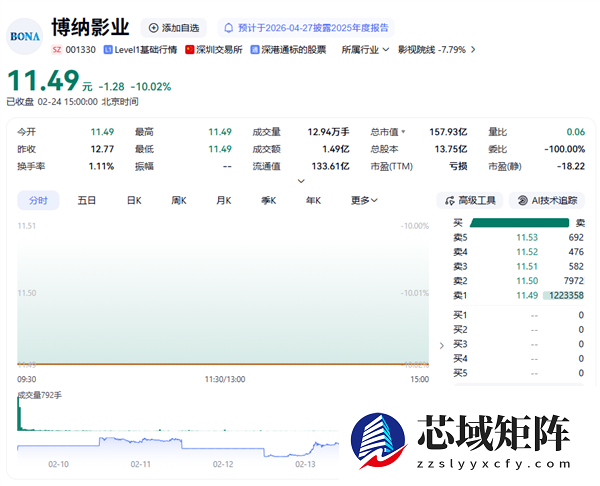Switch to the 月K chart tab

[x=224, y=201]
